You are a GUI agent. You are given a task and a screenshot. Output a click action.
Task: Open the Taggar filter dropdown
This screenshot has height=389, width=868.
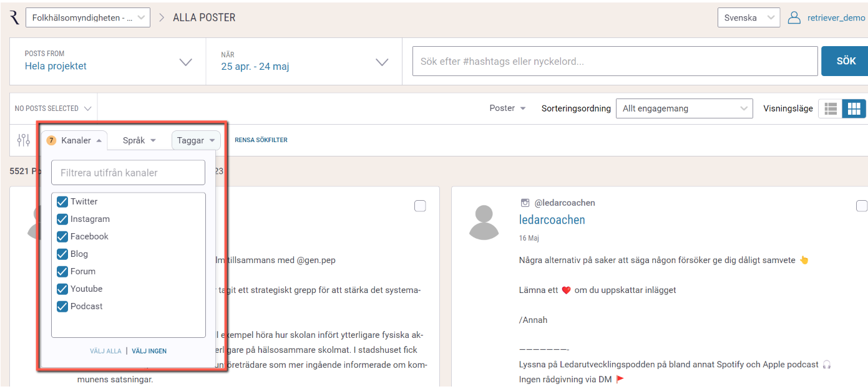click(196, 140)
